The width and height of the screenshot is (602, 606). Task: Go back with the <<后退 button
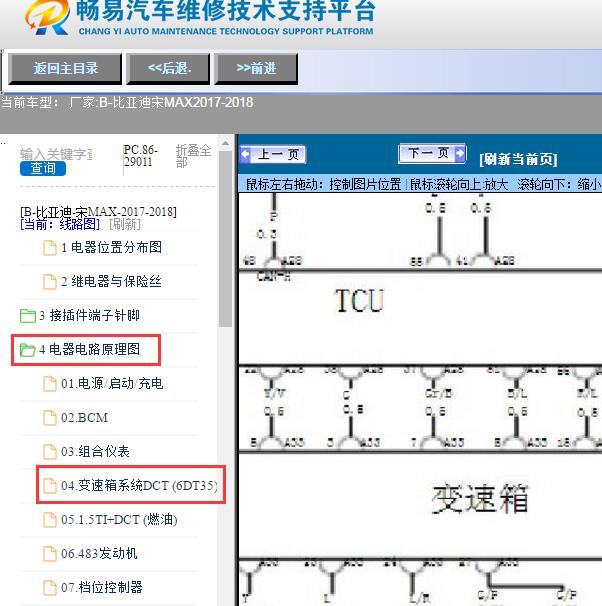click(168, 69)
